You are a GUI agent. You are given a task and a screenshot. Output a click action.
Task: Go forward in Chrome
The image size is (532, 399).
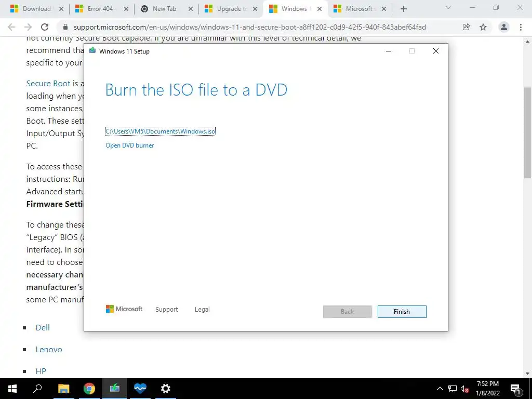pos(28,27)
